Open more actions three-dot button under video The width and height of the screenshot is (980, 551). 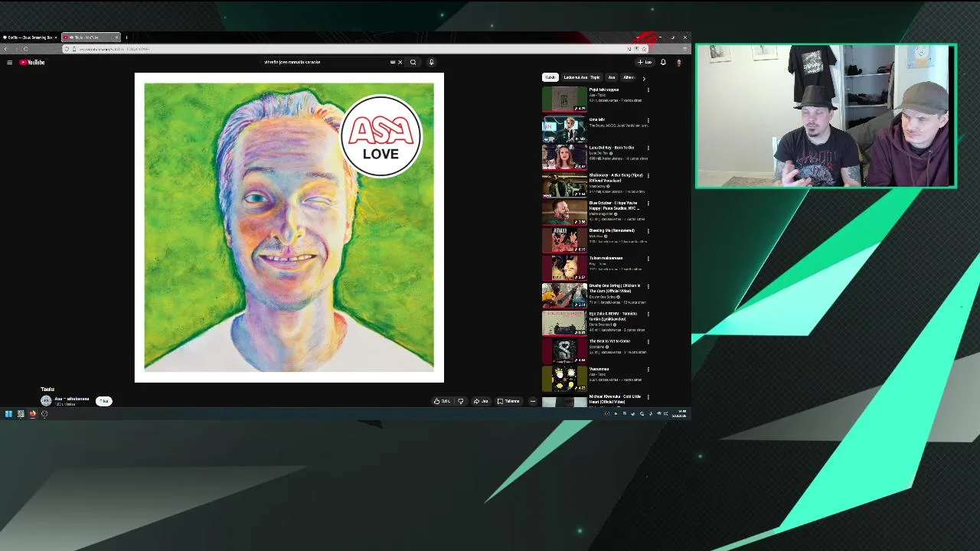(533, 401)
